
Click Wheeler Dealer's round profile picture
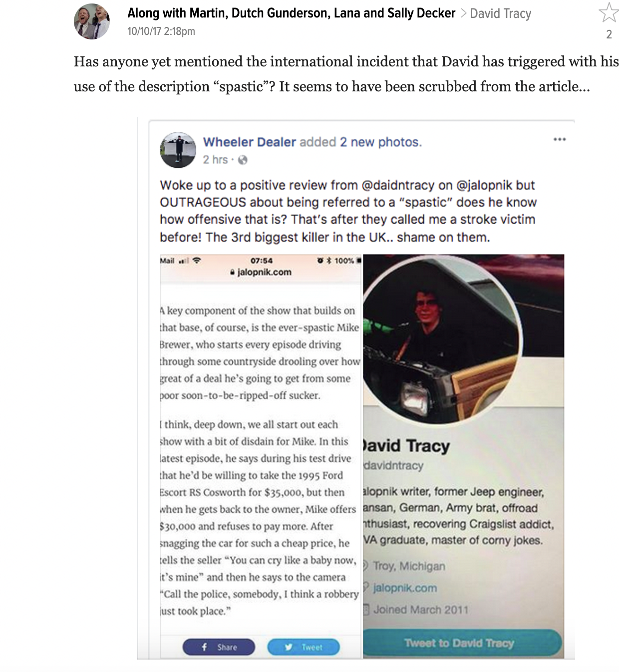point(178,150)
